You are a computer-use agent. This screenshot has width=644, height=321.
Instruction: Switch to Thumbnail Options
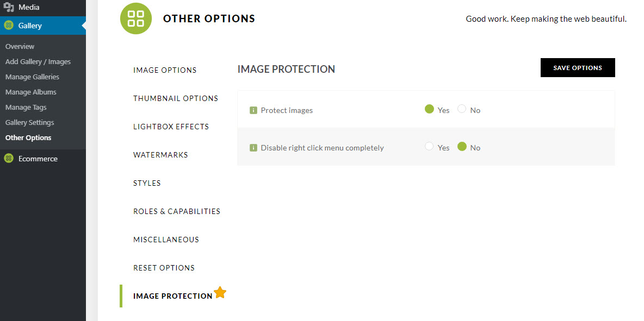pos(176,98)
